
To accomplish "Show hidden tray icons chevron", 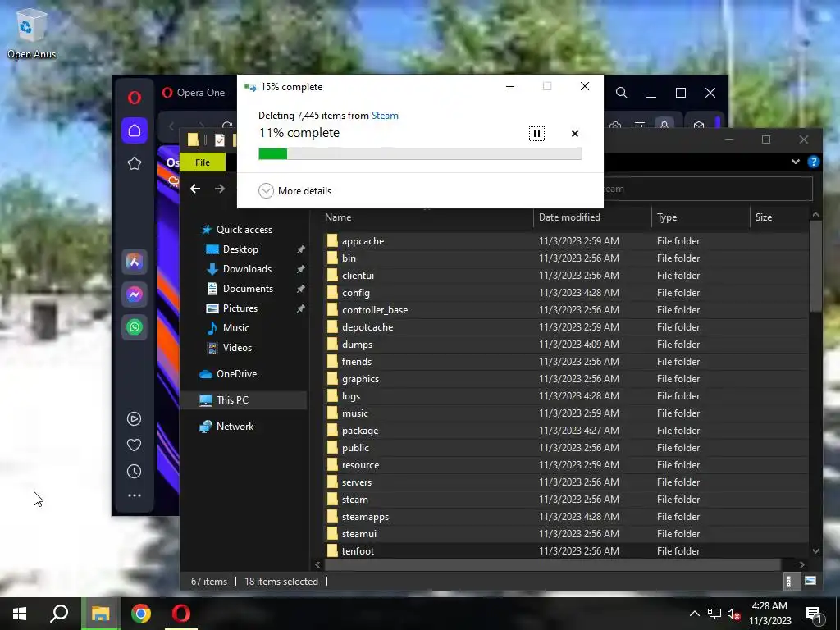I will (x=694, y=614).
